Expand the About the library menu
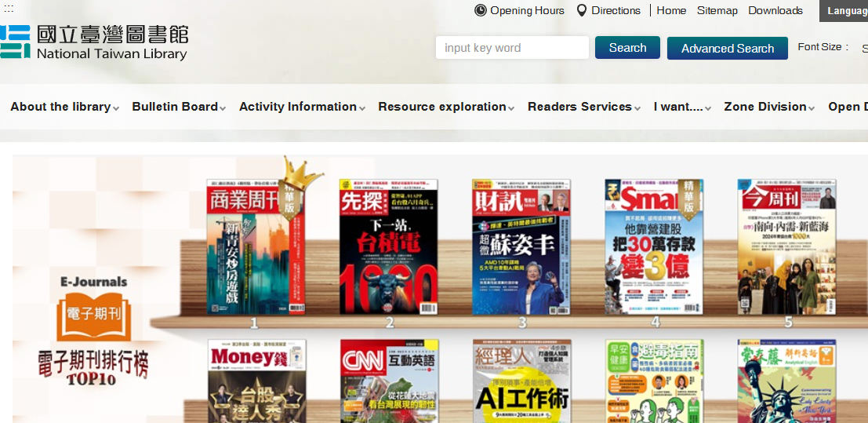868x423 pixels. 64,107
